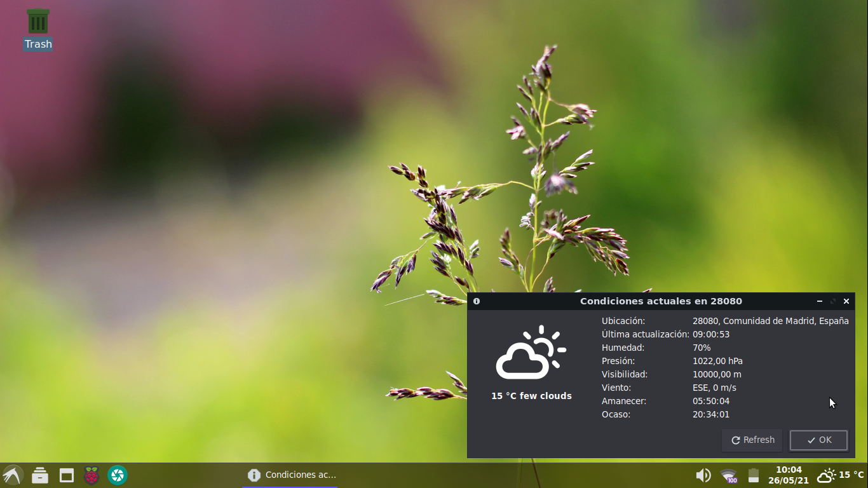This screenshot has height=488, width=868.
Task: Select the Condiciones ac... taskbar window entry
Action: coord(290,475)
